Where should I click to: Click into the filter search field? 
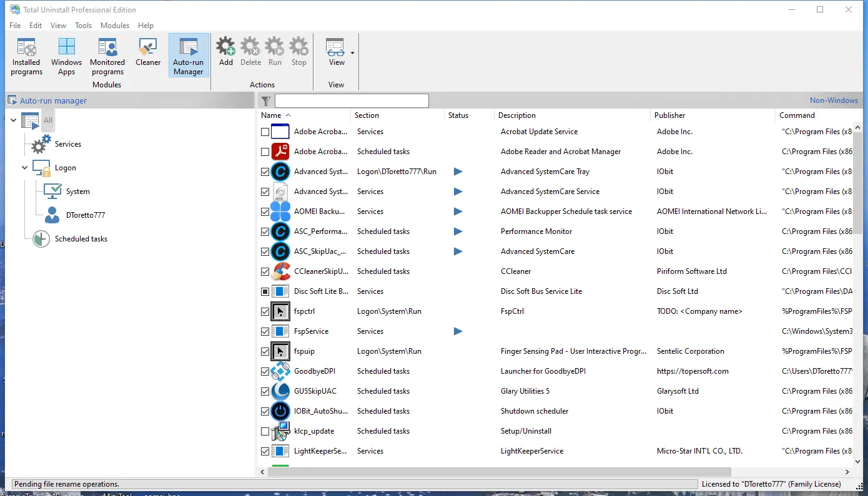pos(352,101)
